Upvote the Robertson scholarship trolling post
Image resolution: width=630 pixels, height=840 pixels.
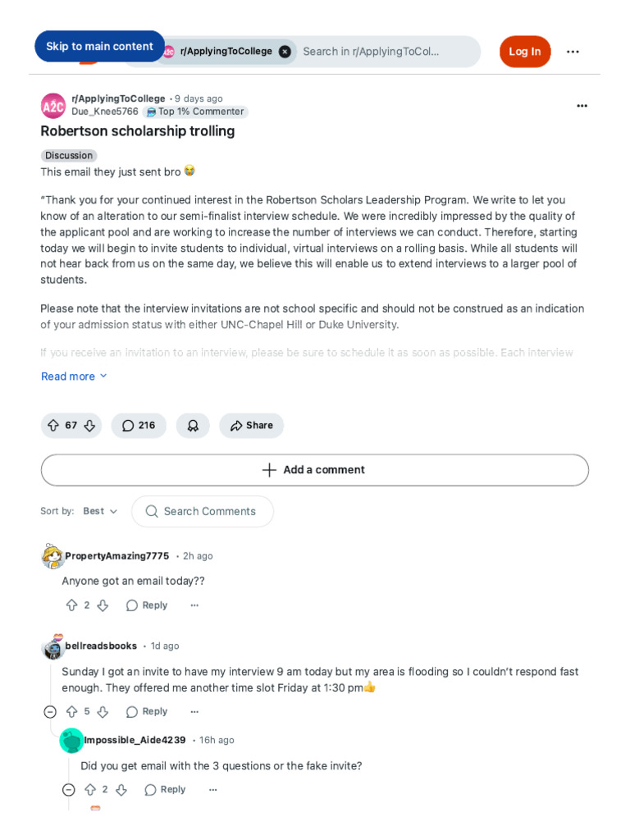click(53, 426)
